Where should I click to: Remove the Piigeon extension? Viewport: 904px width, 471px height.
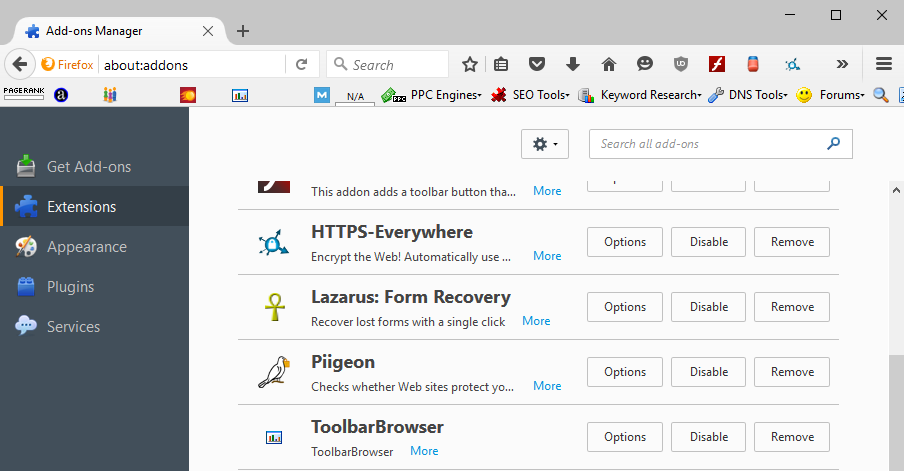792,372
